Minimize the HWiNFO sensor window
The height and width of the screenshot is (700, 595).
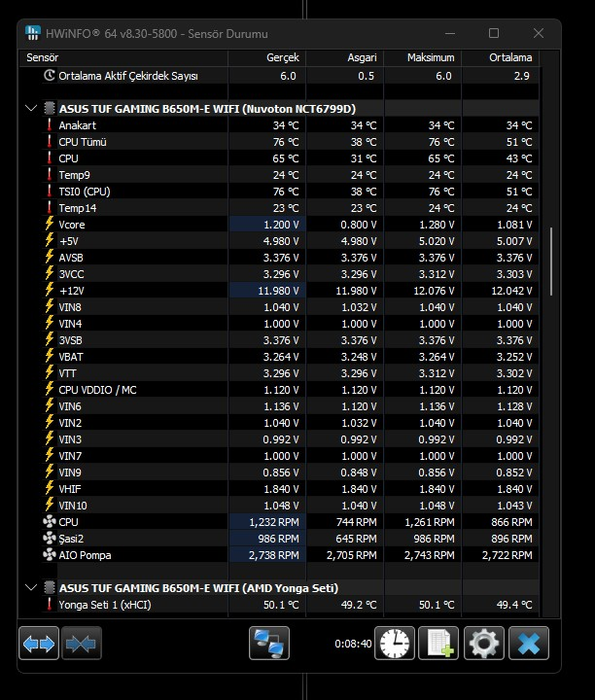(x=450, y=33)
